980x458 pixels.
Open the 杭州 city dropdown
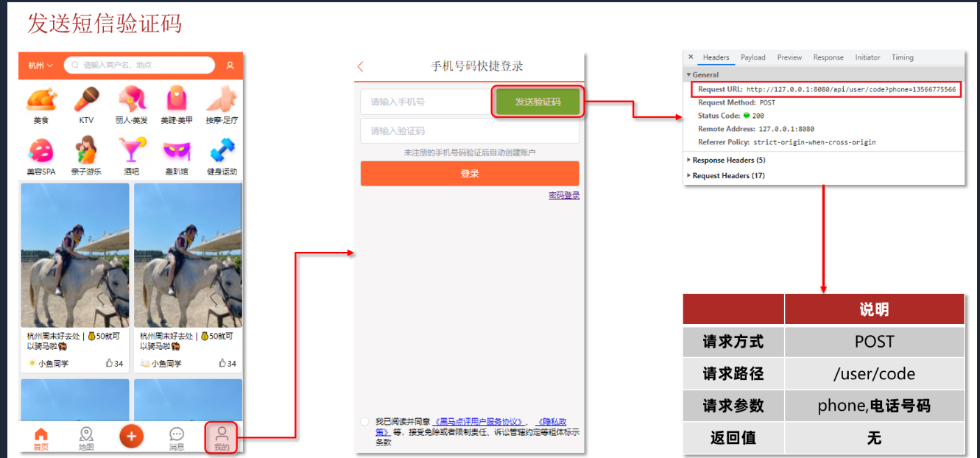(x=40, y=66)
